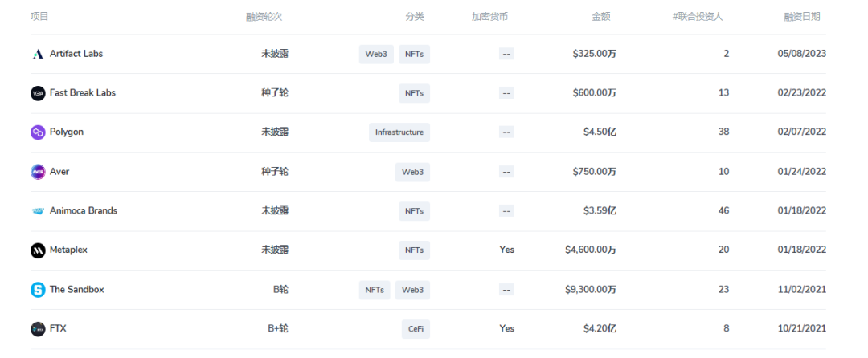Select the Infrastructure tag on Polygon row
The image size is (868, 358).
[x=399, y=132]
